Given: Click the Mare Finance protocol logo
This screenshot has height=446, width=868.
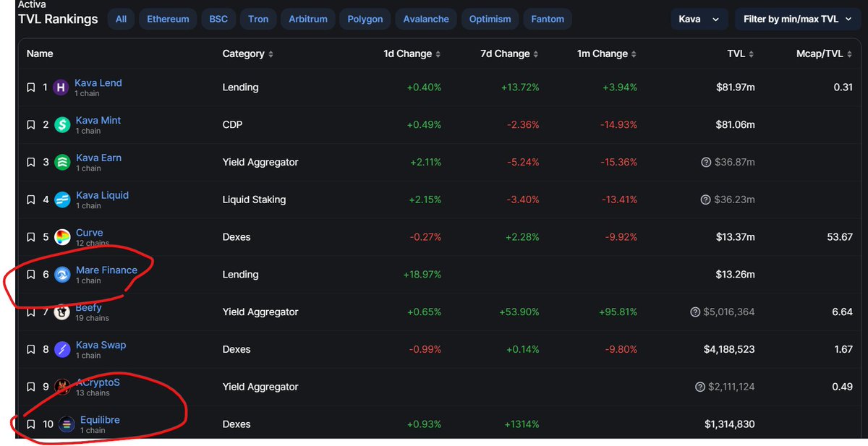Looking at the screenshot, I should click(x=62, y=275).
